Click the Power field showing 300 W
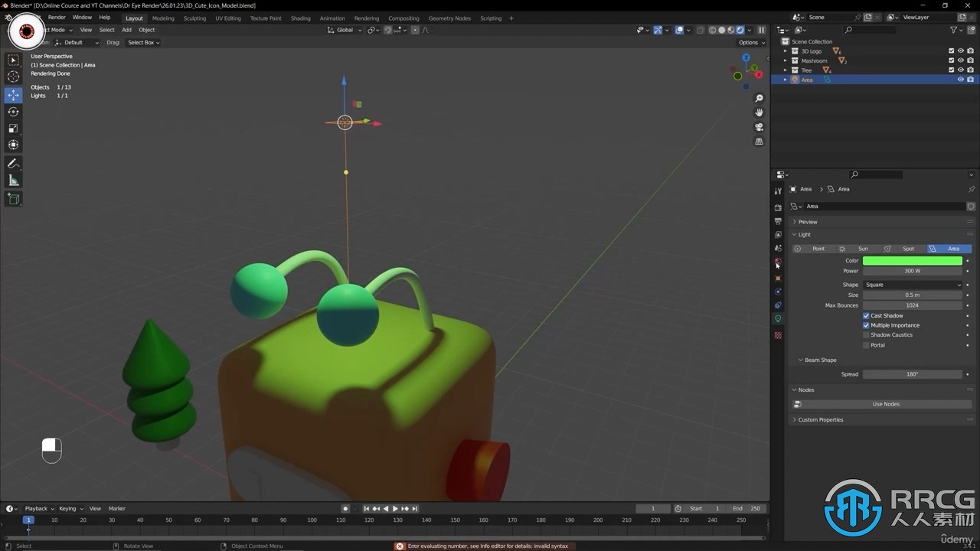The image size is (980, 551). pos(913,271)
